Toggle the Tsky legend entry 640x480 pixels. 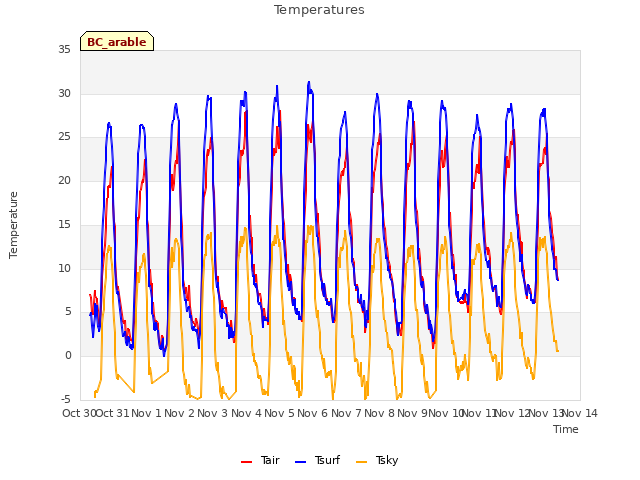[x=377, y=460]
